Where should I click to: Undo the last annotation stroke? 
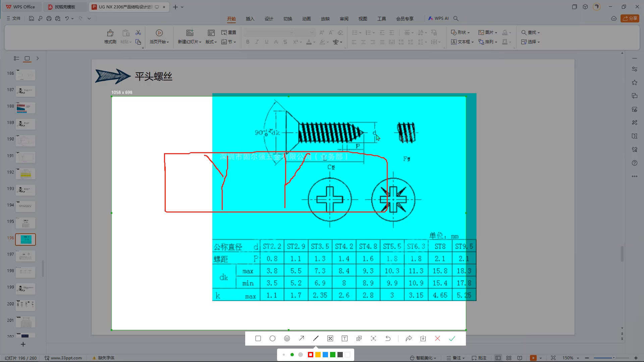tap(388, 339)
